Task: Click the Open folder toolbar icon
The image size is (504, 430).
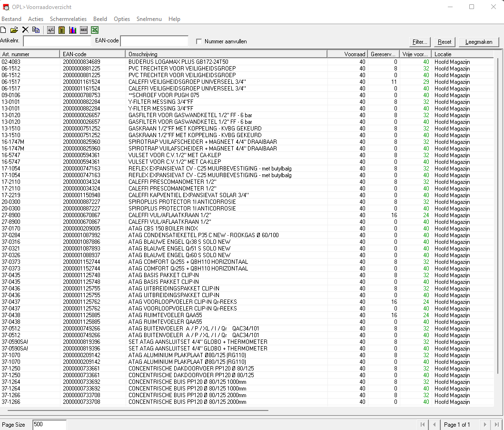Action: tap(14, 30)
